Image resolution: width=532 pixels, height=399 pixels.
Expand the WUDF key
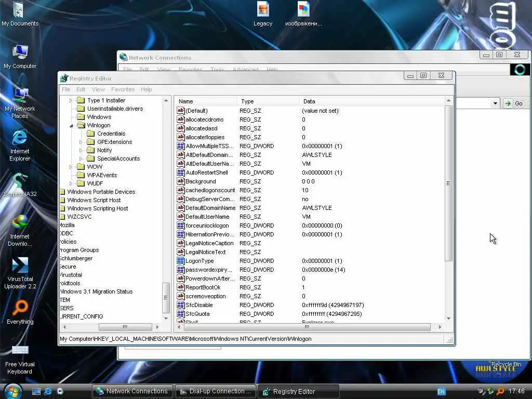(71, 183)
